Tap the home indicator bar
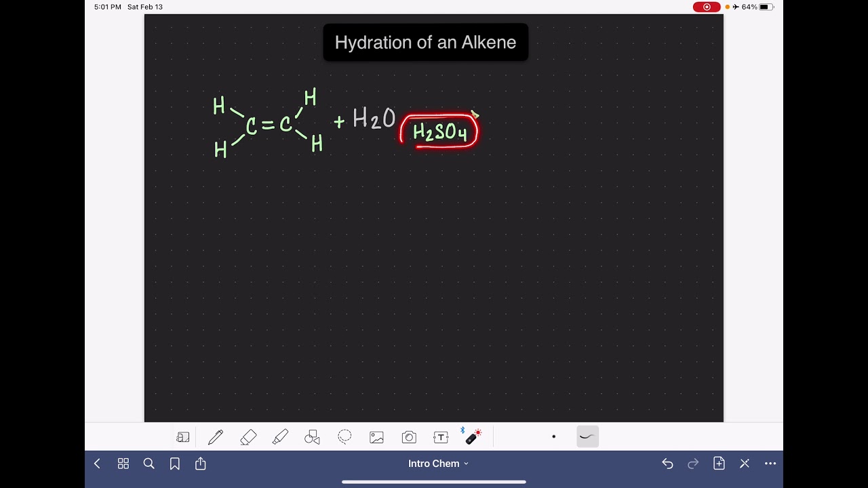The width and height of the screenshot is (868, 488). (x=434, y=482)
